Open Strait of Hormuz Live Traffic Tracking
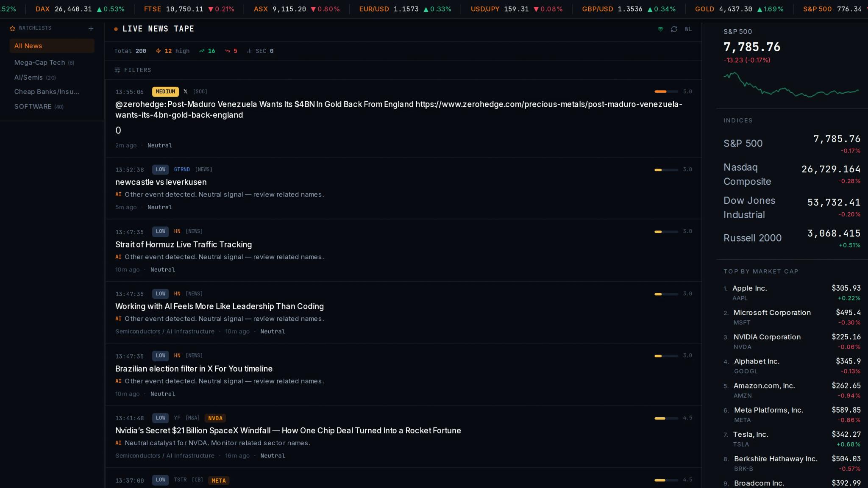868x488 pixels. click(184, 244)
